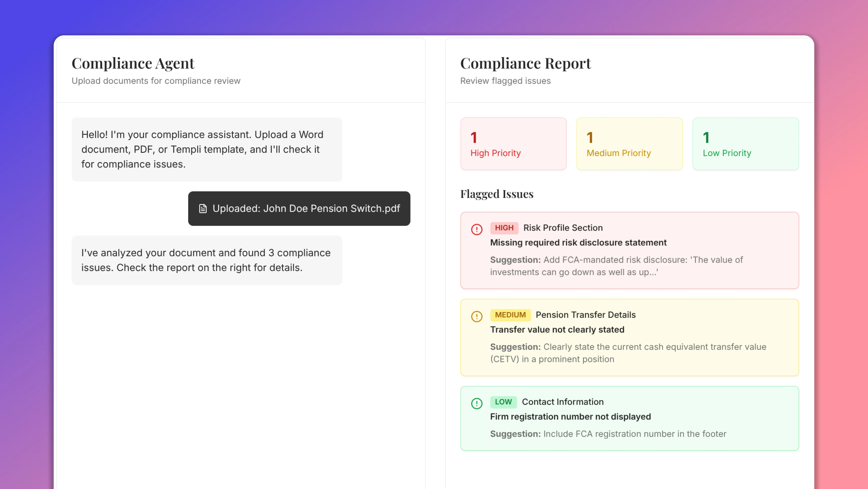Click the assistant's greeting message bubble

[207, 149]
